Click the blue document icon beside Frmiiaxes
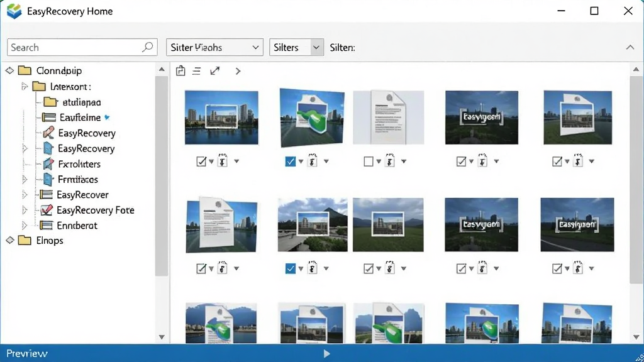 (x=48, y=179)
